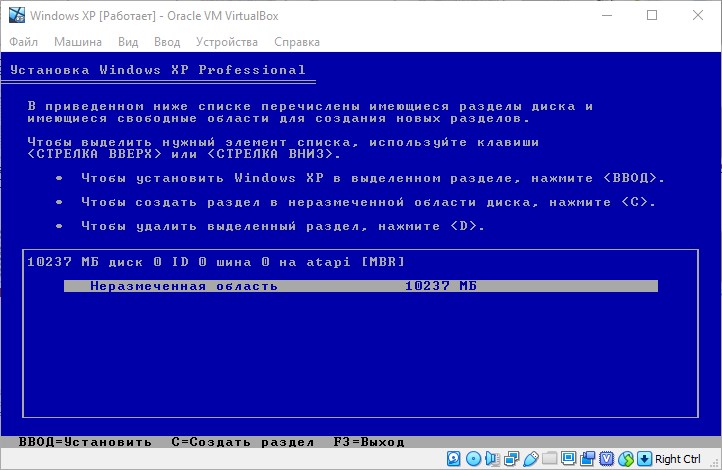This screenshot has width=722, height=470.
Task: Open the Справка menu
Action: pyautogui.click(x=296, y=42)
